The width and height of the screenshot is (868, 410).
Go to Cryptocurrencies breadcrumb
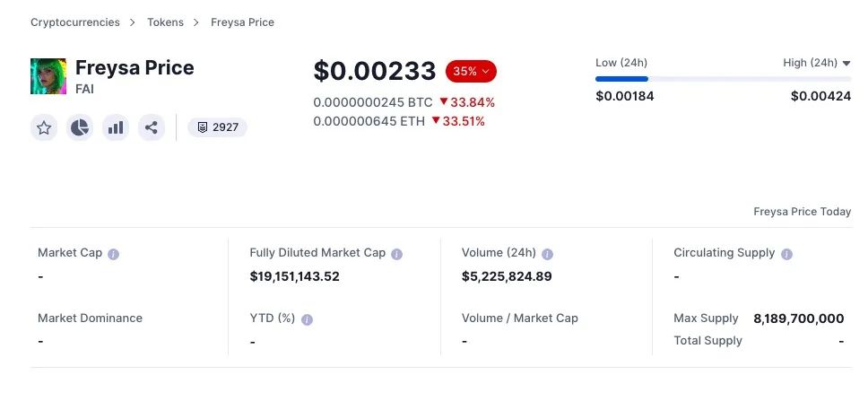74,22
